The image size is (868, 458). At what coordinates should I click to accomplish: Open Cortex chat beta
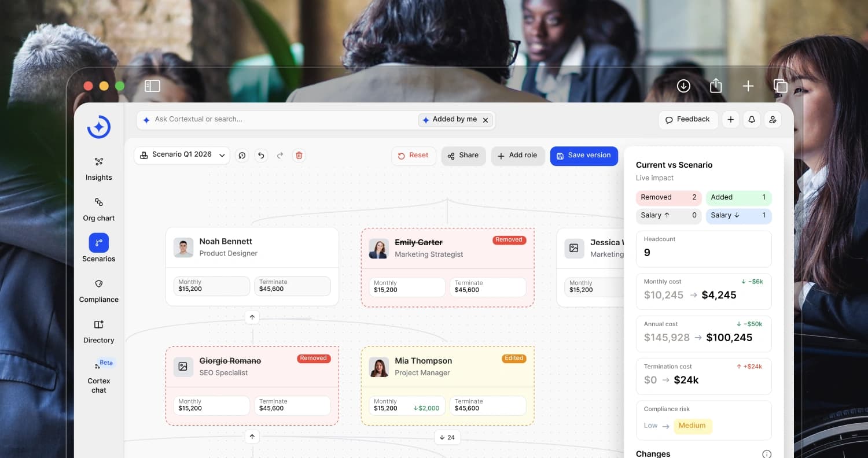98,376
